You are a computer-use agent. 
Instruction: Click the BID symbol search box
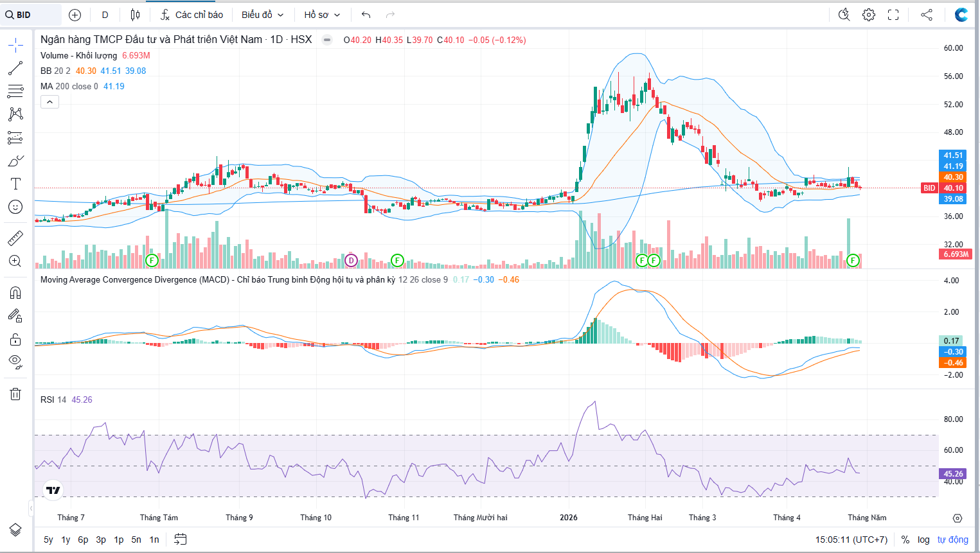[31, 15]
